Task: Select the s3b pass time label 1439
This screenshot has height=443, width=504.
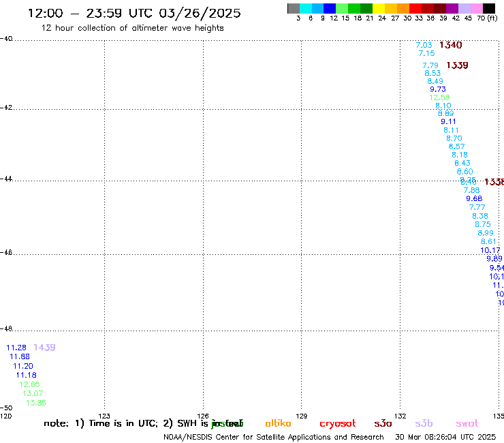Action: [x=44, y=348]
